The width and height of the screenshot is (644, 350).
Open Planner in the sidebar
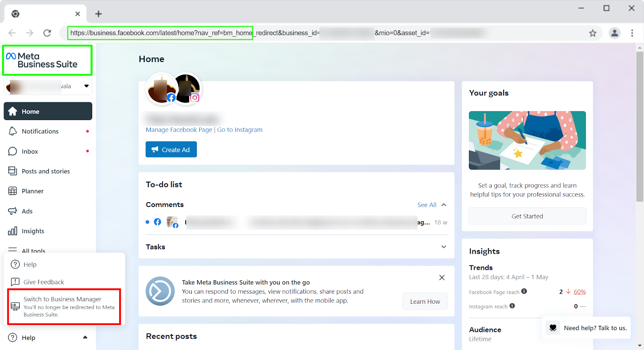pos(48,191)
